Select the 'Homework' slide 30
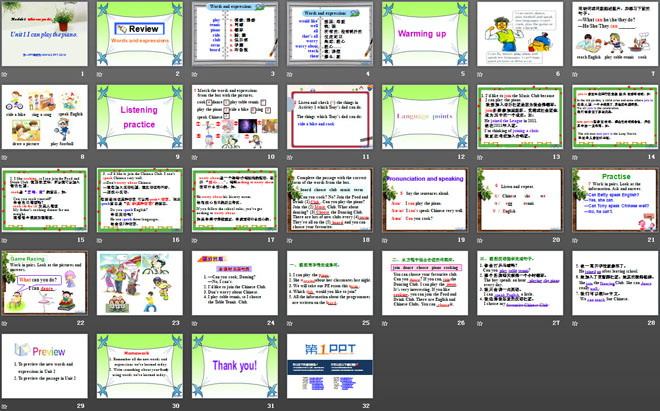The image size is (660, 411). 140,366
